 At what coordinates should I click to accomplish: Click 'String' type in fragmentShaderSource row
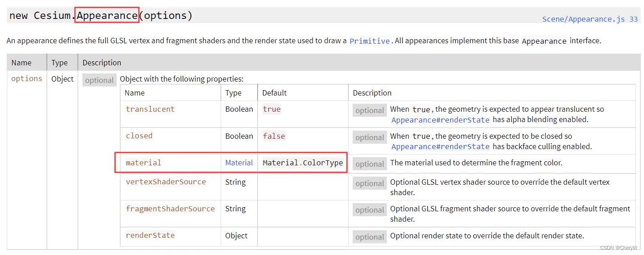click(236, 209)
